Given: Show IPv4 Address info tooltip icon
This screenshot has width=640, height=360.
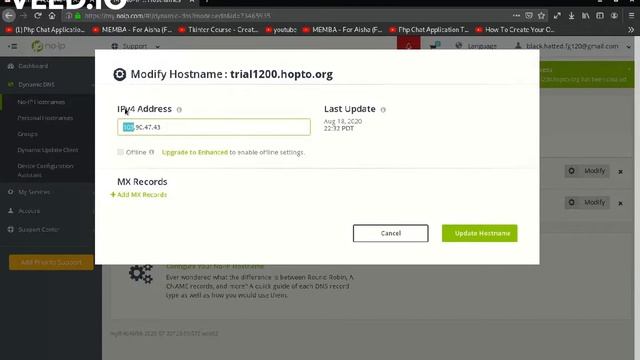Looking at the screenshot, I should [179, 109].
